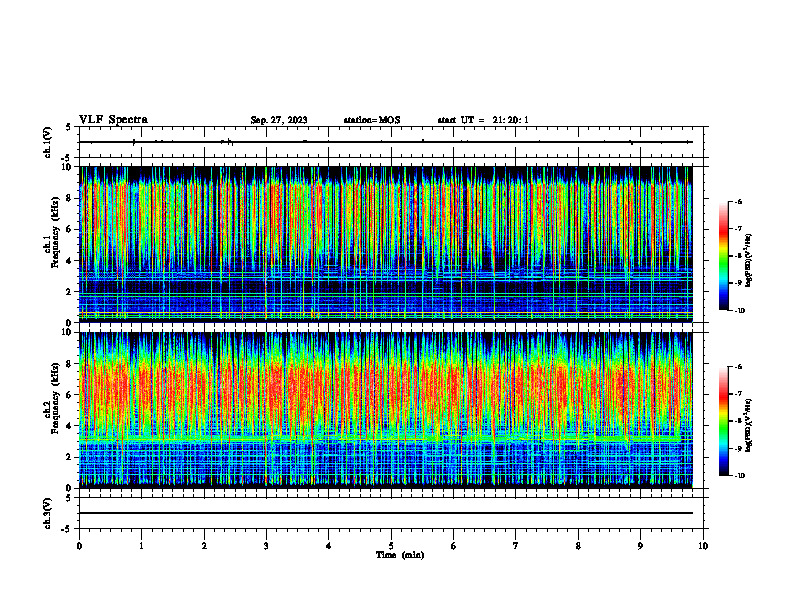
Task: Click the time axis tick label '5'
Action: click(391, 546)
